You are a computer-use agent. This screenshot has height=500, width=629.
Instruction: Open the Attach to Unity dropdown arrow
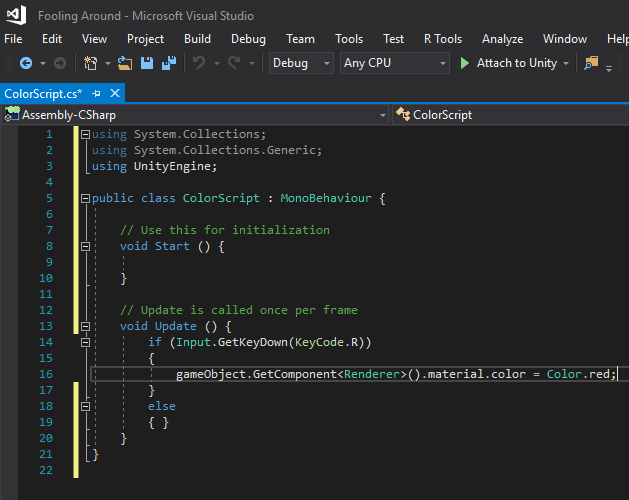566,63
